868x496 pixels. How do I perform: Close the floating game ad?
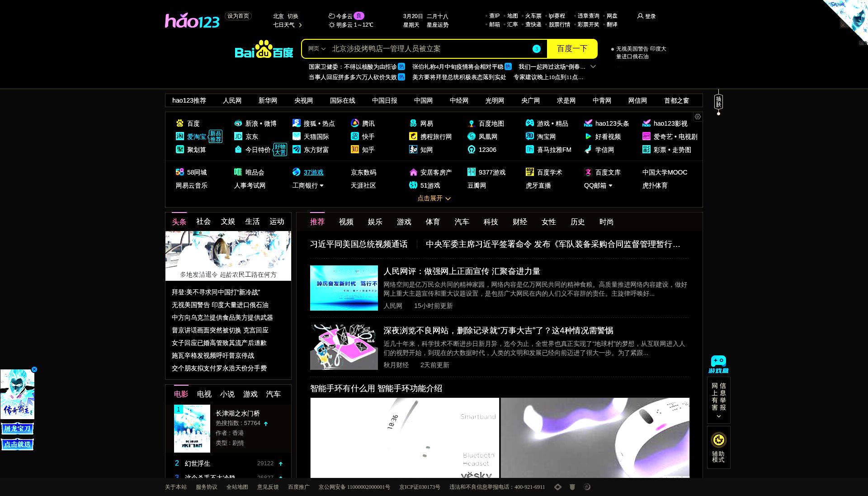[x=34, y=369]
